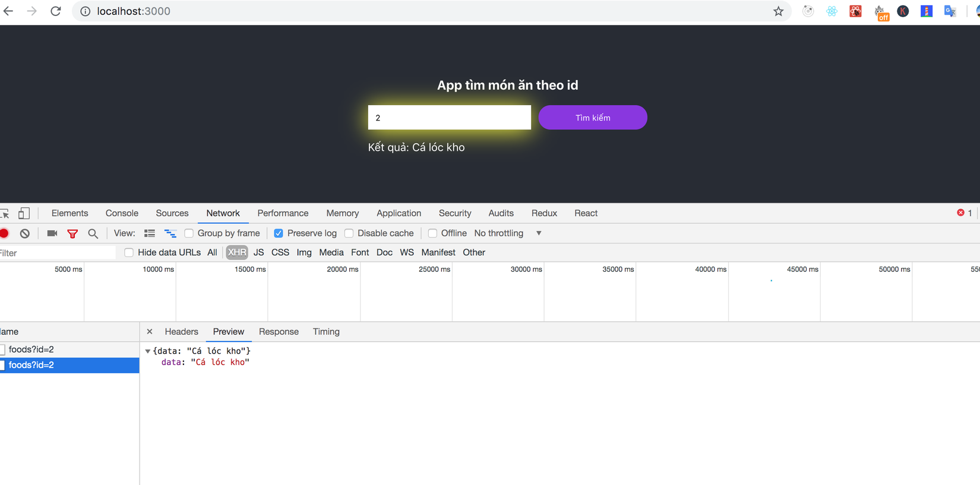Click the food id input field
The height and width of the screenshot is (485, 980).
tap(450, 118)
